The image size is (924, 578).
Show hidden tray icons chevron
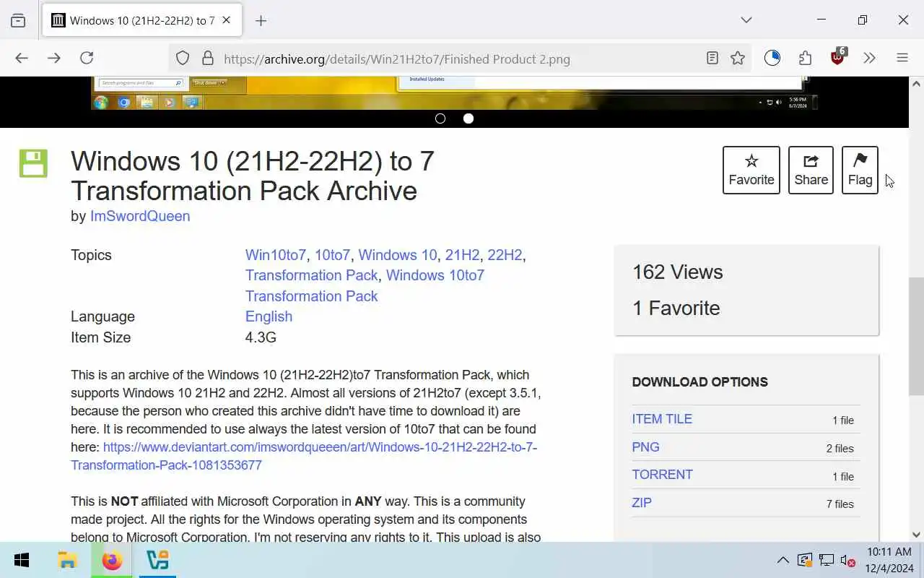[x=783, y=561]
